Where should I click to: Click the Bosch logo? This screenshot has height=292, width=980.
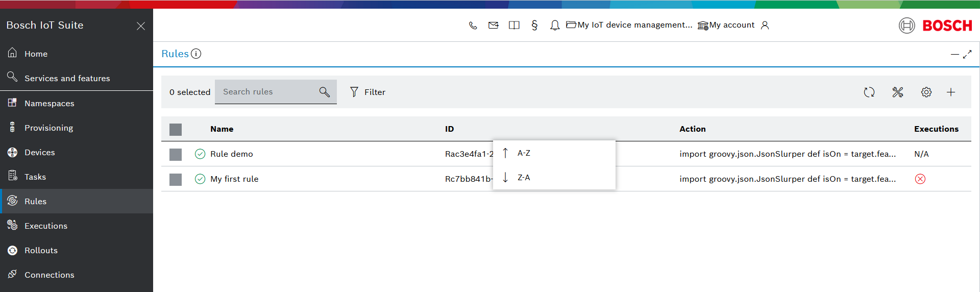click(936, 26)
